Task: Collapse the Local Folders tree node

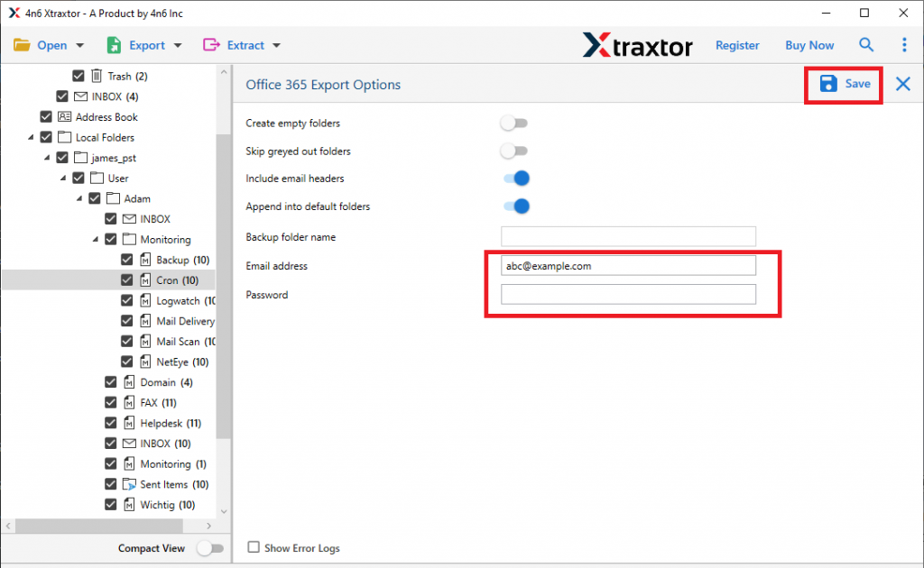Action: pyautogui.click(x=31, y=137)
